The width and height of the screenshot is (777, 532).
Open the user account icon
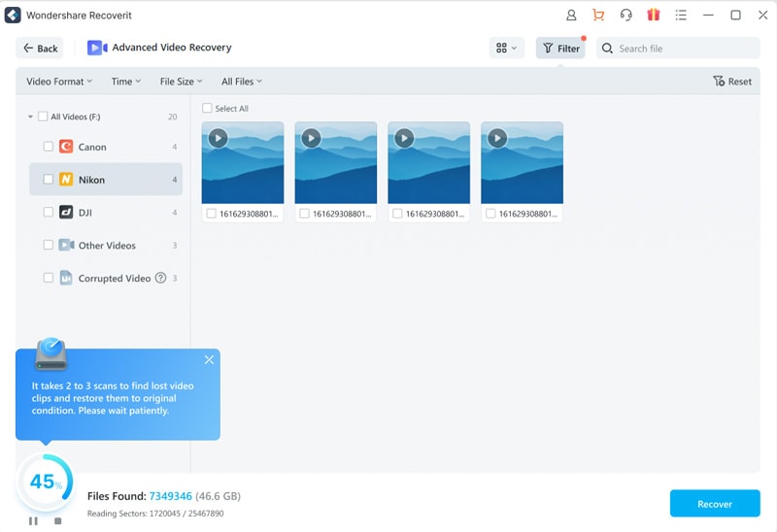[x=571, y=16]
